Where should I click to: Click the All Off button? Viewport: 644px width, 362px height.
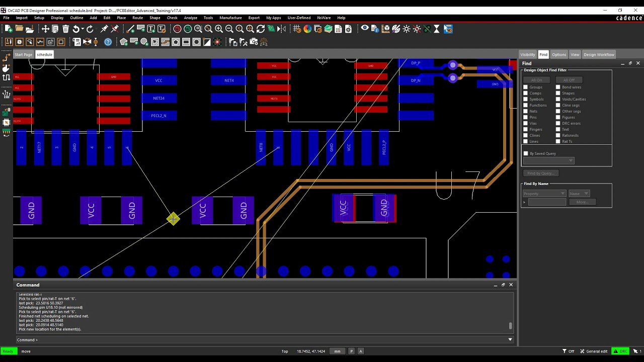569,80
